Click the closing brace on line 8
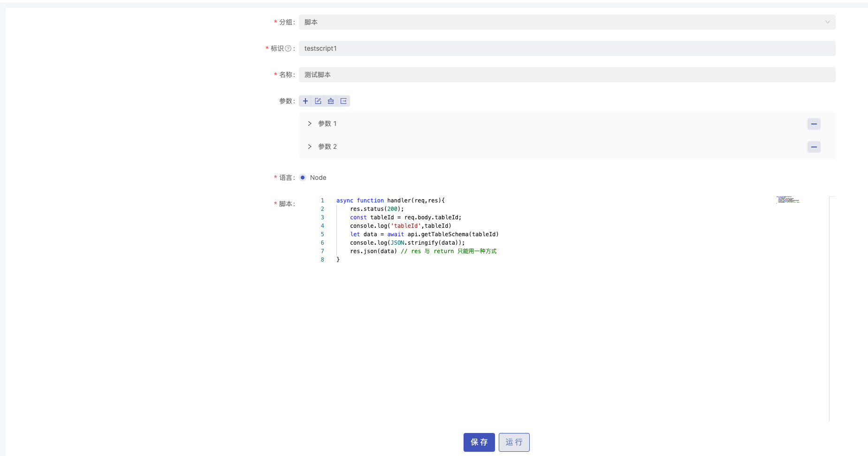 pos(338,260)
